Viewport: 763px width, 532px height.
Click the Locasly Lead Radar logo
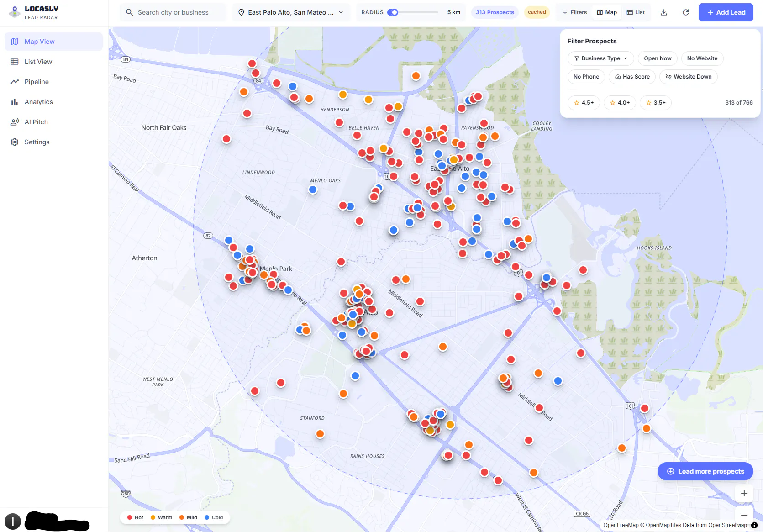[34, 12]
